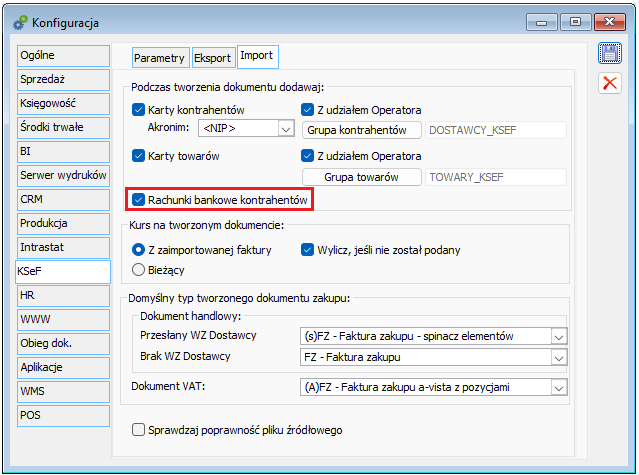639x475 pixels.
Task: Select Z zaimportowanej faktury radio option
Action: tap(139, 250)
